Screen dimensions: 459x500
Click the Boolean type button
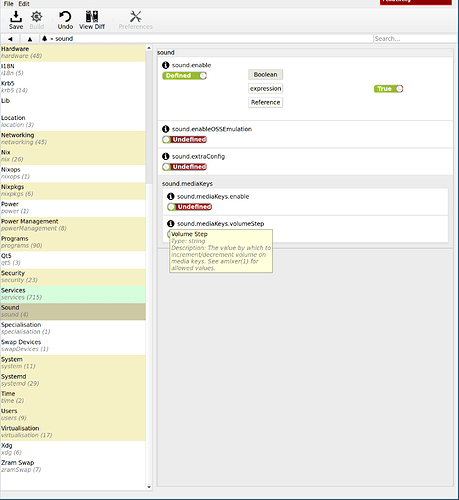coord(265,75)
